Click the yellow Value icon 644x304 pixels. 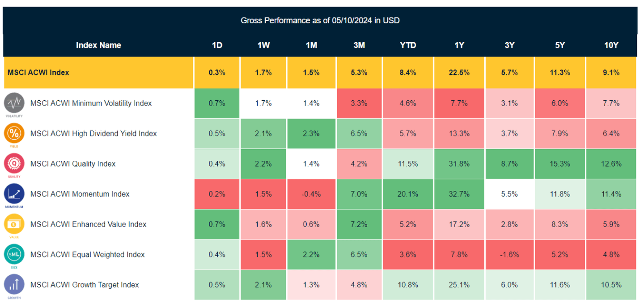[x=14, y=224]
